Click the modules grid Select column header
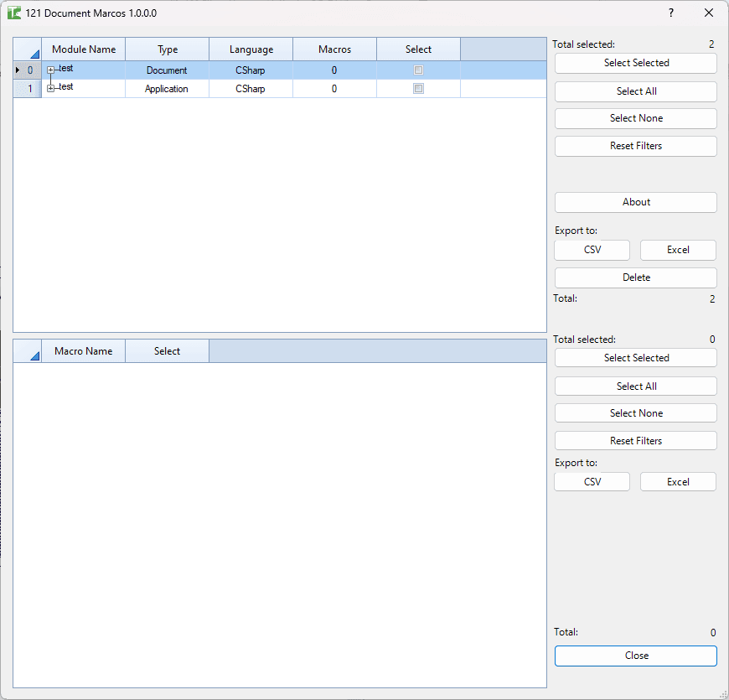 pos(418,49)
